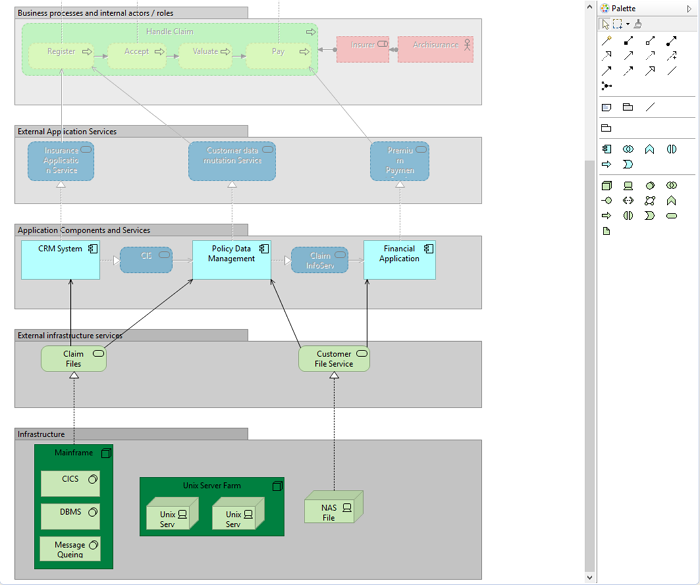
Task: Pick the Format Painter brush tool
Action: (638, 24)
